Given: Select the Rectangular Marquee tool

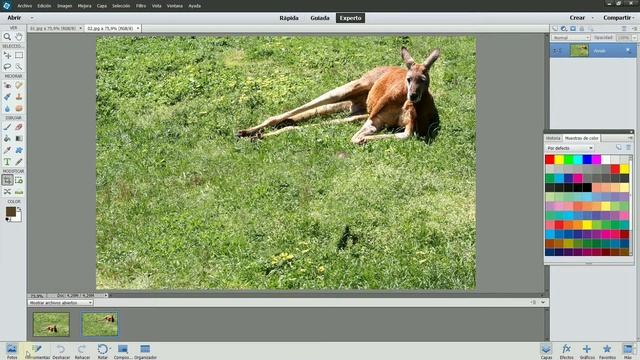Looking at the screenshot, I should (x=19, y=55).
